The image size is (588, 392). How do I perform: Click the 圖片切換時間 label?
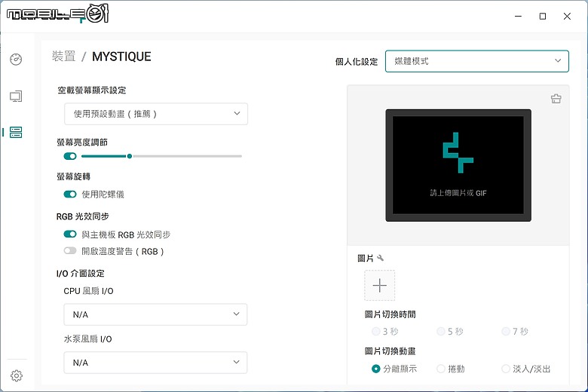click(x=390, y=314)
